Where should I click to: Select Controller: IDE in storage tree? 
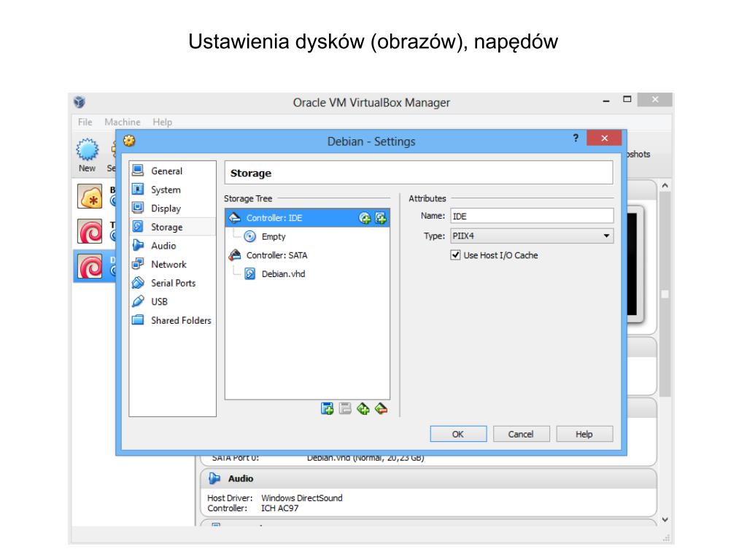(307, 217)
